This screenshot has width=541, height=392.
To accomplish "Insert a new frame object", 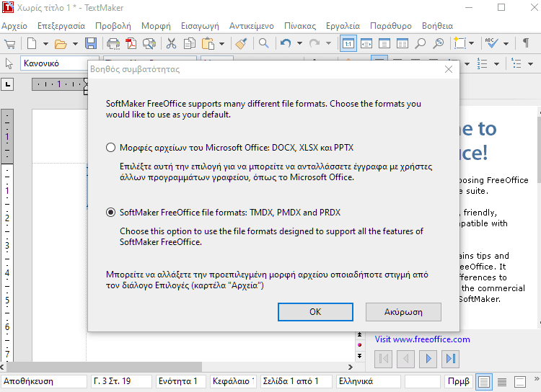I will (x=459, y=44).
